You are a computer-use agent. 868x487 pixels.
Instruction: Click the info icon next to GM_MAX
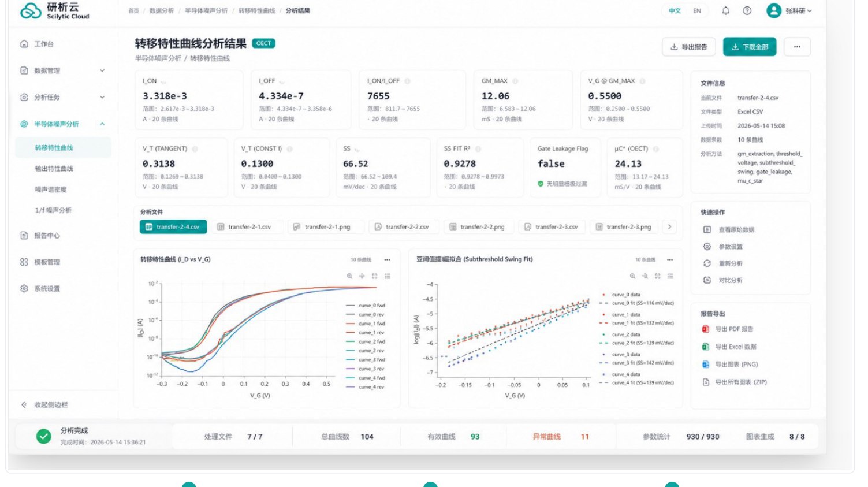point(515,81)
